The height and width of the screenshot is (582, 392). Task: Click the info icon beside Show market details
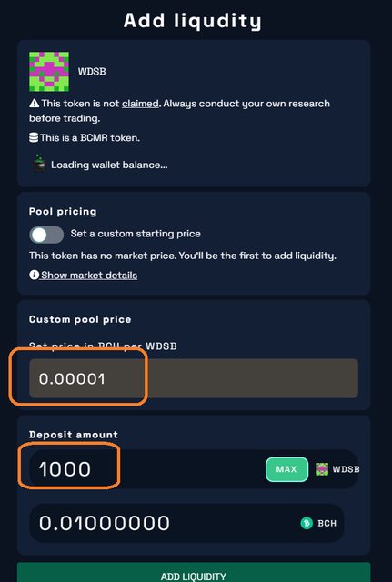(x=35, y=275)
